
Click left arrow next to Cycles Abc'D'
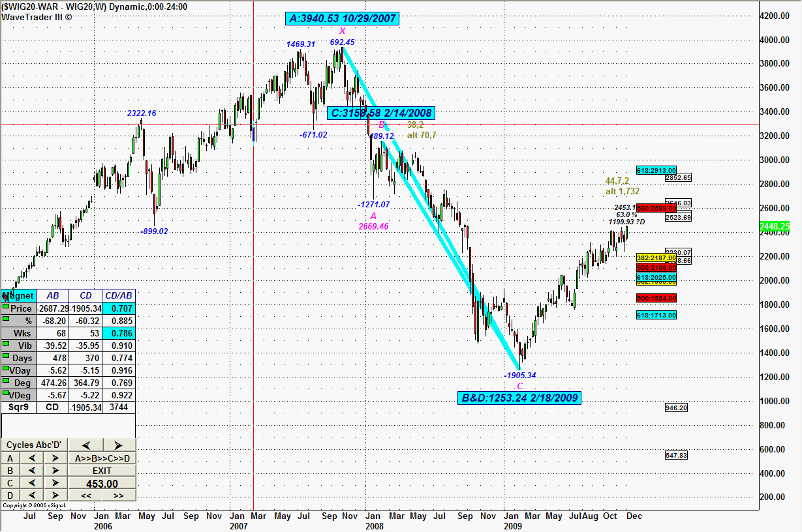coord(85,445)
